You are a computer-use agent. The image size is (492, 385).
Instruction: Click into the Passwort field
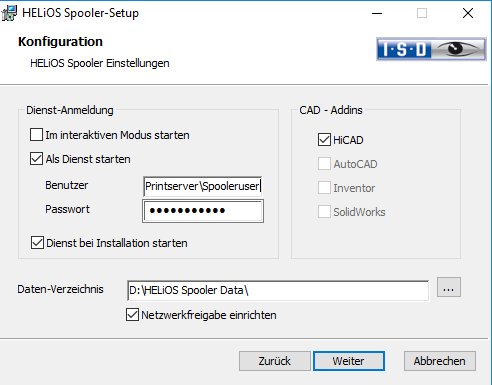(x=203, y=211)
